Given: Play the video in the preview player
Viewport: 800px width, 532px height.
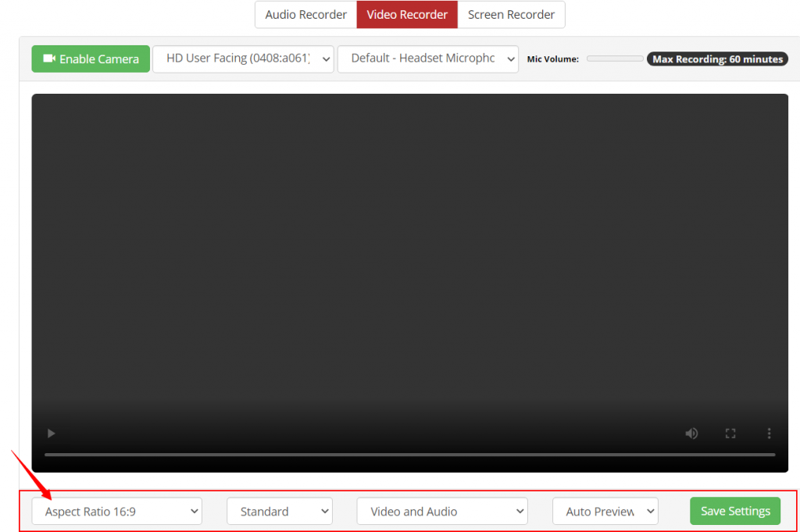Looking at the screenshot, I should point(51,434).
